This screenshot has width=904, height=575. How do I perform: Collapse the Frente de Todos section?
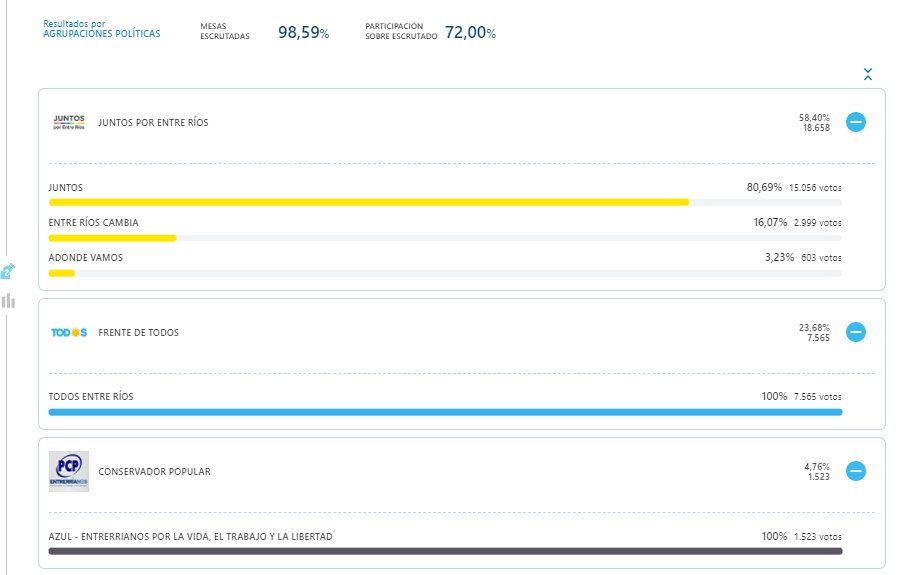point(856,332)
